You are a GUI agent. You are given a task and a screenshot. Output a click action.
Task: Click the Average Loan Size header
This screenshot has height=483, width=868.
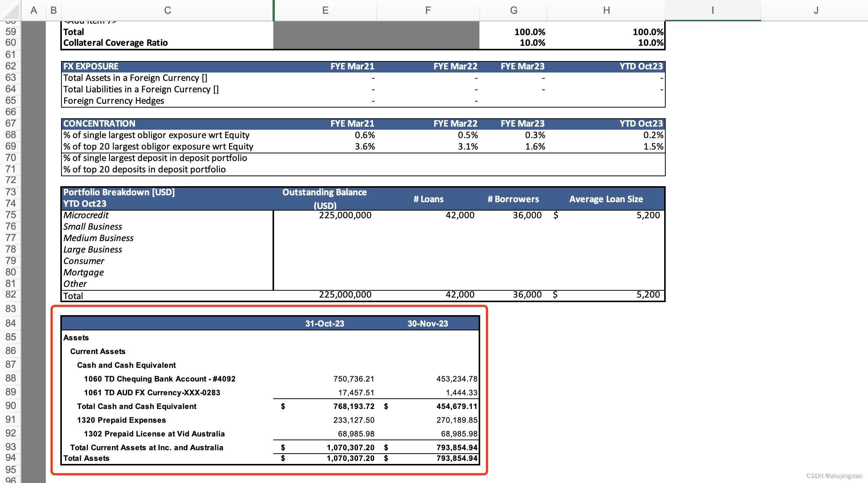[x=606, y=199]
